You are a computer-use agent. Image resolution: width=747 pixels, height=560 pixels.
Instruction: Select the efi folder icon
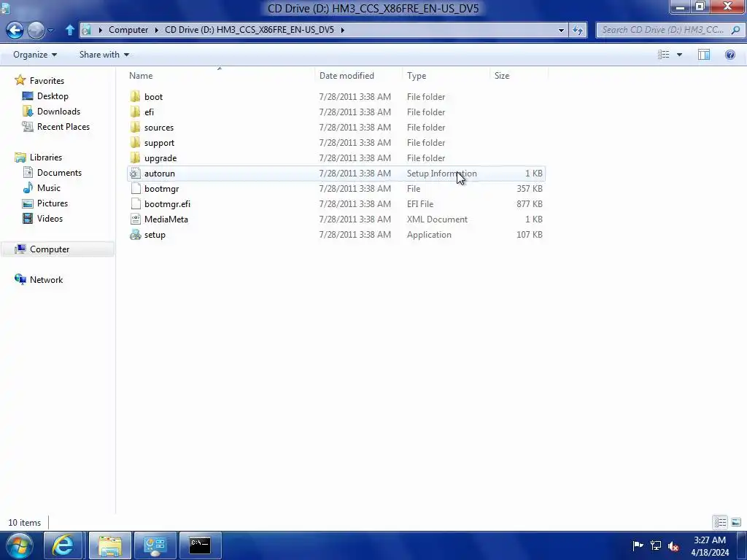pyautogui.click(x=135, y=112)
